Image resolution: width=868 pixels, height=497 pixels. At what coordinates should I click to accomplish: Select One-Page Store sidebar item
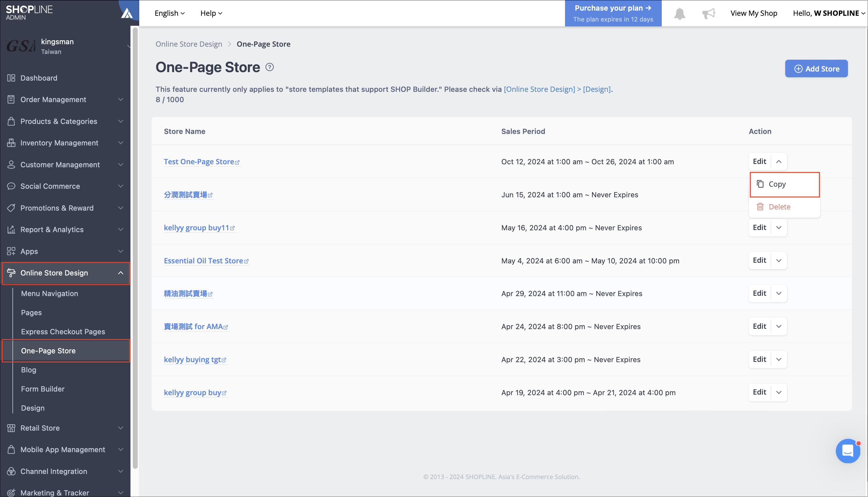coord(66,351)
